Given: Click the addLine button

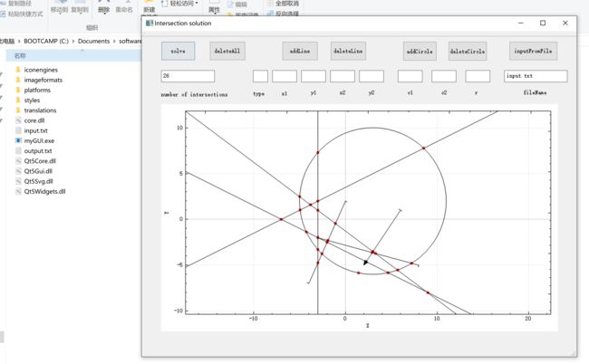Looking at the screenshot, I should coord(300,51).
